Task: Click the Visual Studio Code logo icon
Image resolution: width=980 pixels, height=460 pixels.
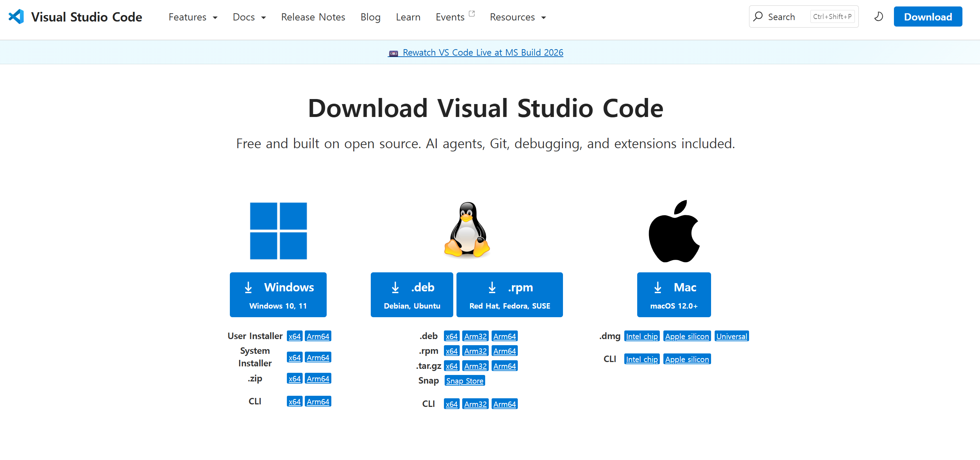Action: (16, 17)
